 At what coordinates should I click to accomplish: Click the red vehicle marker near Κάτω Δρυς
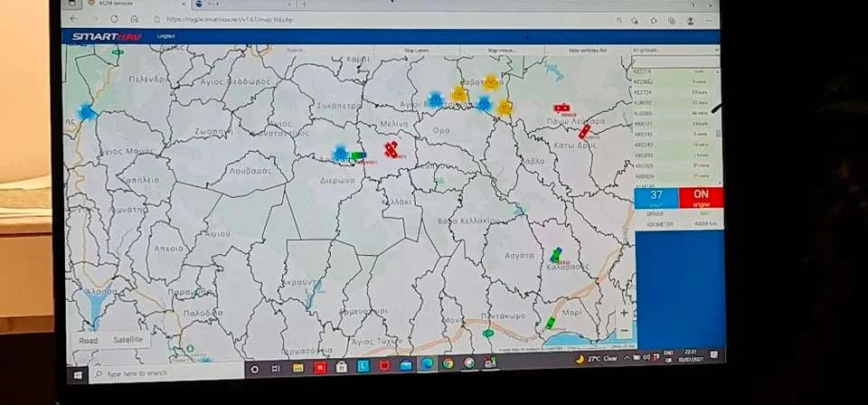[x=584, y=132]
